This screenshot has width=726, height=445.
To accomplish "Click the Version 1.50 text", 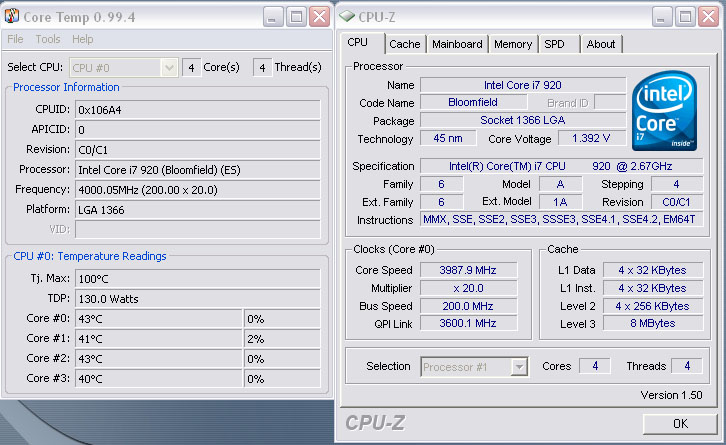I will pyautogui.click(x=671, y=395).
